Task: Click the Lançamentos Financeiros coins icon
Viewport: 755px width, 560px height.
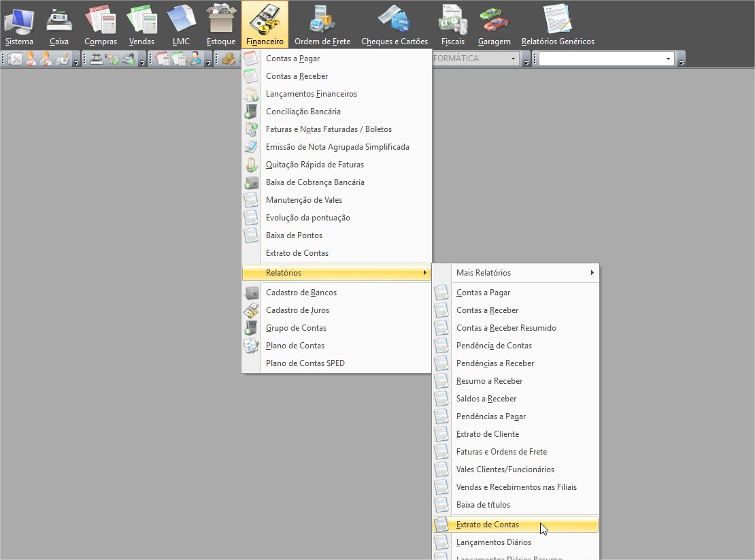Action: coord(251,94)
